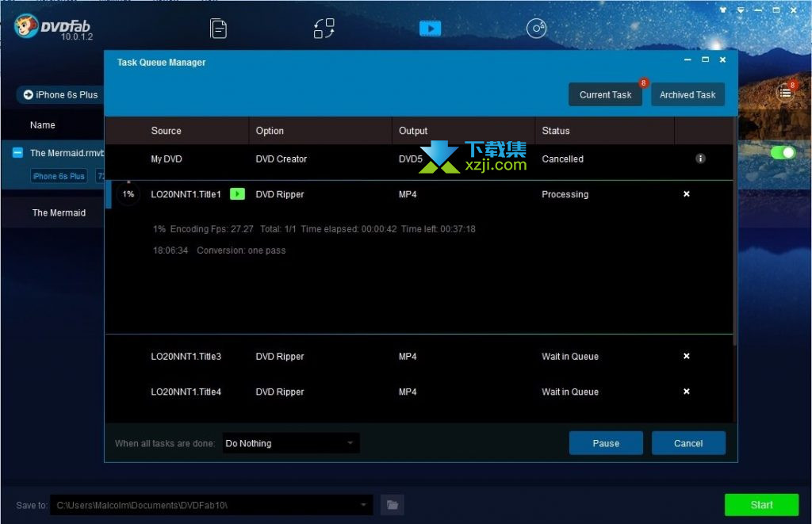Click green play icon beside LO20NNT1.Title1

point(237,193)
